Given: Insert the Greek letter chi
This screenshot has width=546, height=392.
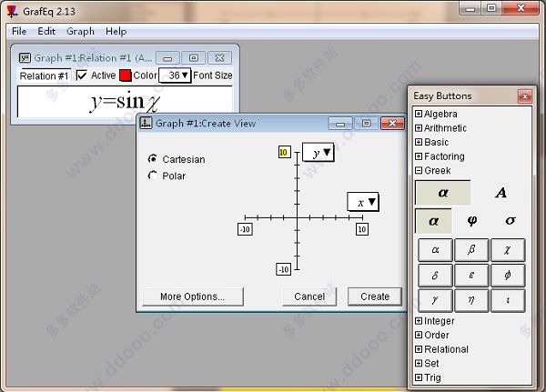Looking at the screenshot, I should (x=508, y=250).
